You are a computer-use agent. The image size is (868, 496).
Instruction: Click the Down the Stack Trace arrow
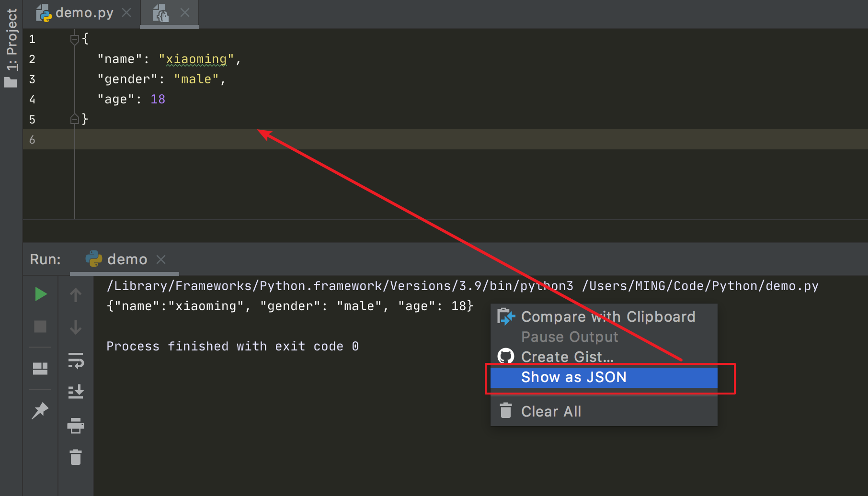point(76,327)
